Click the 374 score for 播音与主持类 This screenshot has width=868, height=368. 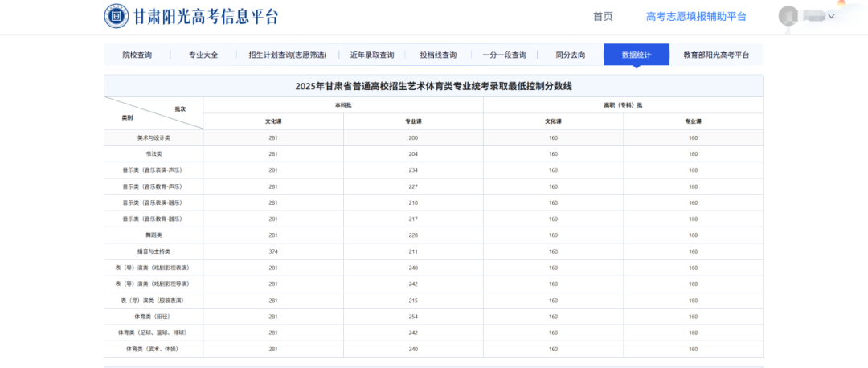coord(273,251)
